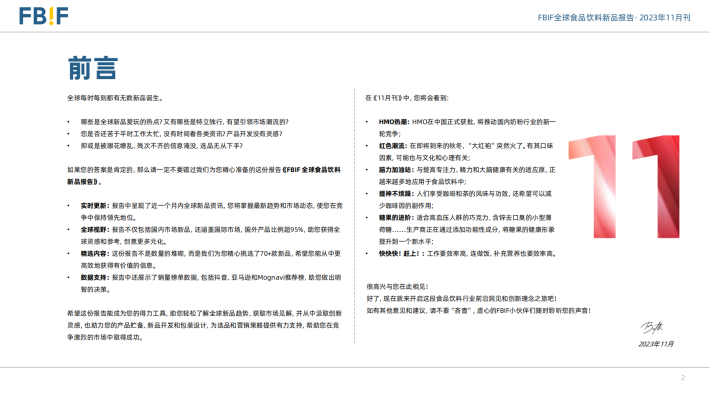Screen dimensions: 710x399
Task: Click the handwritten signature above the date
Action: (652, 327)
